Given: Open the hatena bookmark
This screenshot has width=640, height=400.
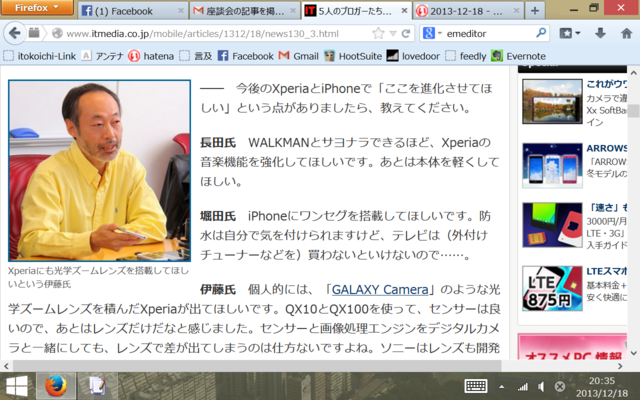Looking at the screenshot, I should tap(151, 56).
